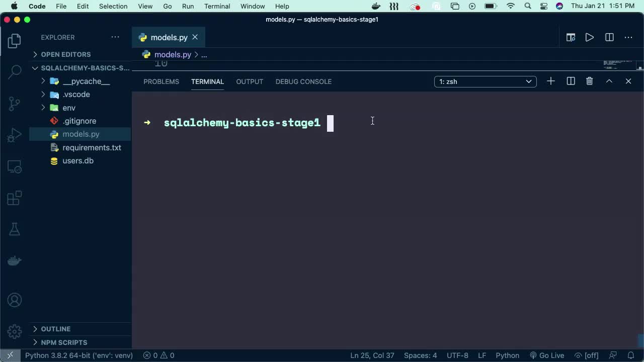Expand the env folder
The image size is (644, 362).
69,108
